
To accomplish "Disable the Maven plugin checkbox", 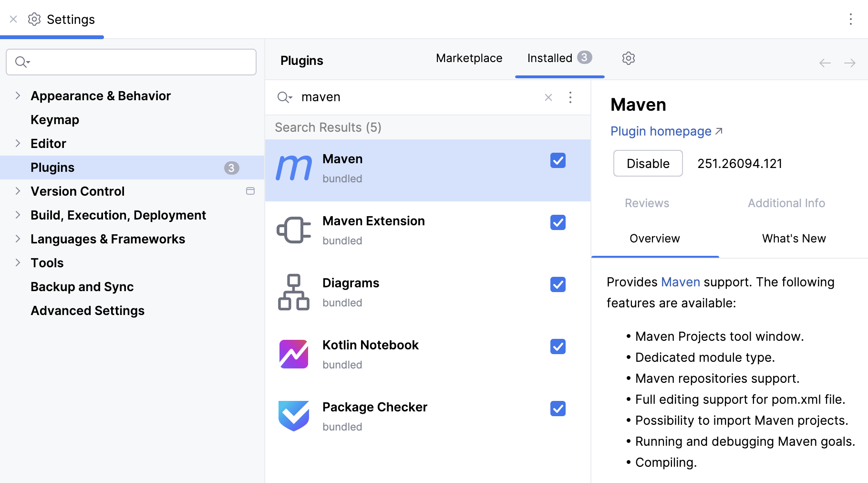I will (558, 161).
